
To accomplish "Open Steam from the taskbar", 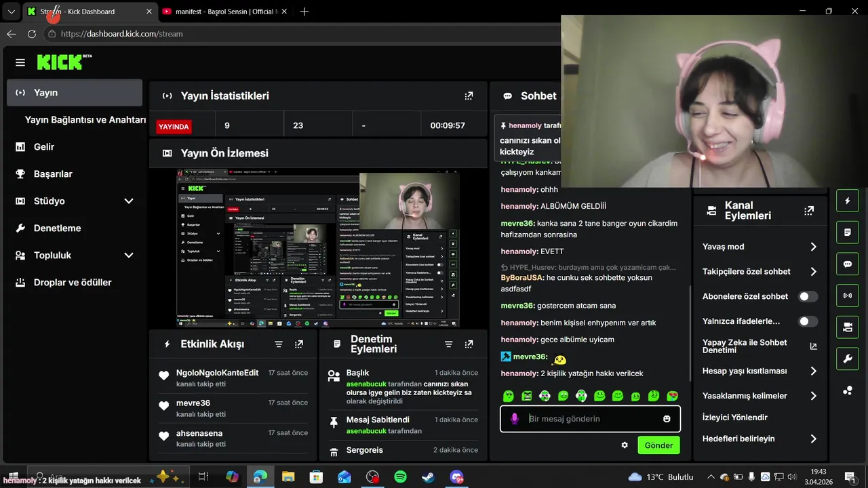I will (x=428, y=477).
